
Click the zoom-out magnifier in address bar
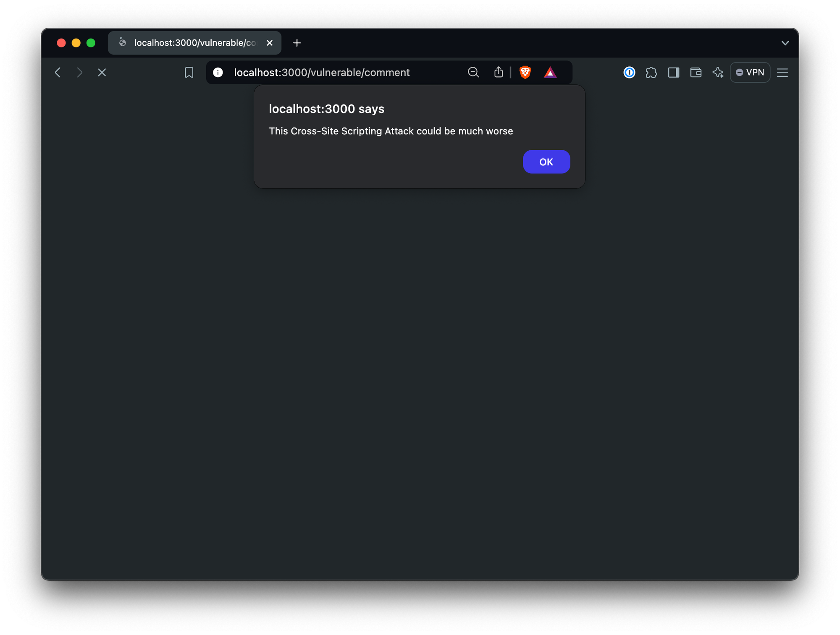(x=473, y=73)
